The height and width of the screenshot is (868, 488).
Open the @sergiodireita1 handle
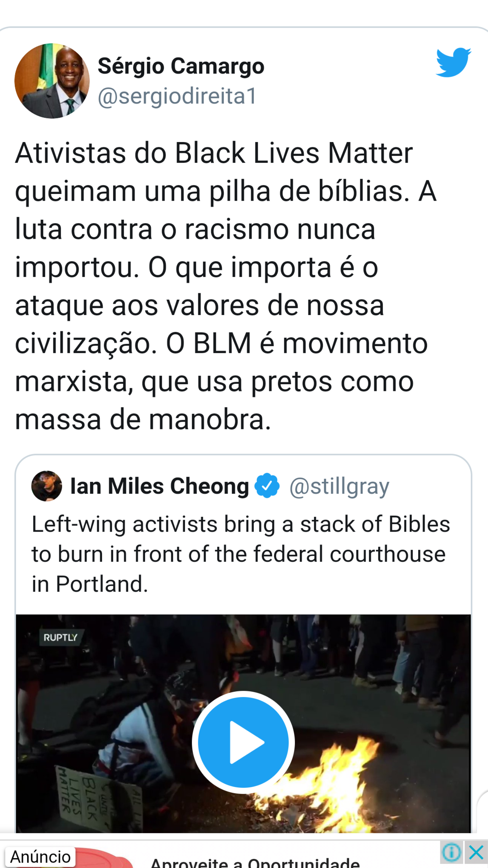click(x=177, y=96)
